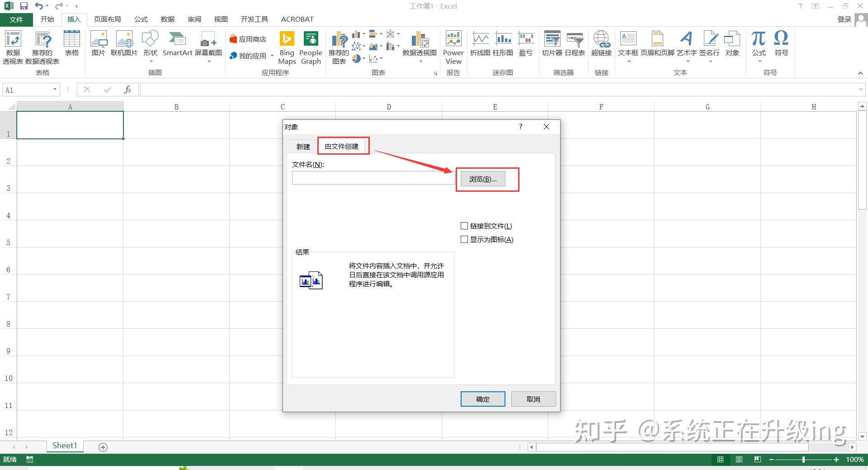This screenshot has width=868, height=470.
Task: Insert a symbol using 符号
Action: (781, 45)
